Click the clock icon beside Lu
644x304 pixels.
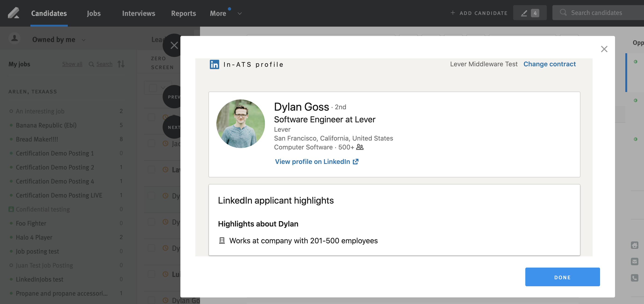(x=165, y=274)
